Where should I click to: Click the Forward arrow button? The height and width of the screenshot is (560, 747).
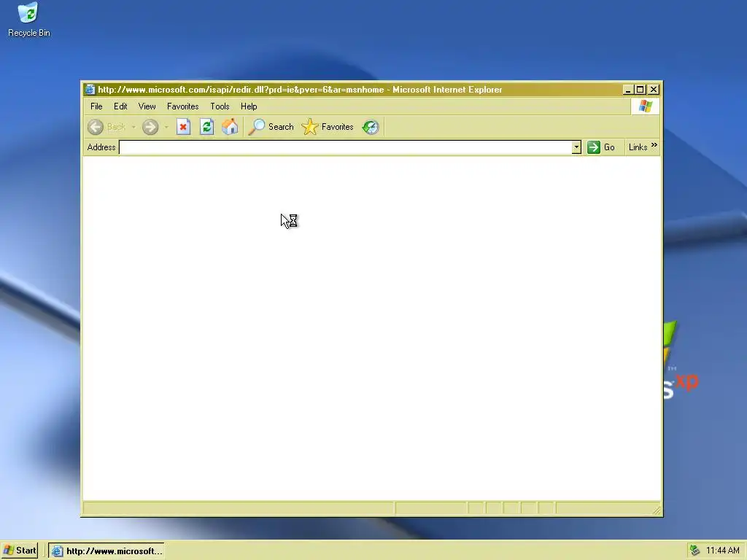[x=150, y=127]
